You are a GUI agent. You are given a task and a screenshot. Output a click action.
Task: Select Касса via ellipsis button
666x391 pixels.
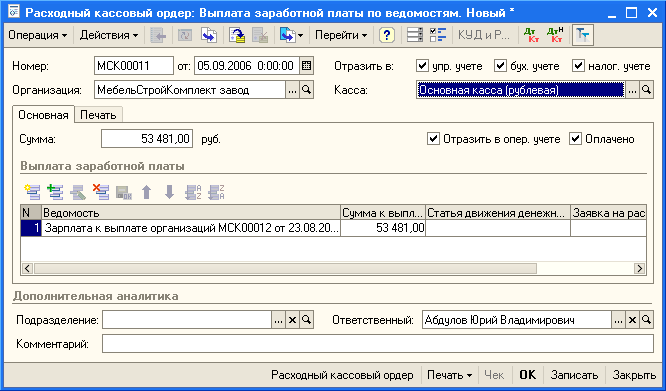coord(632,90)
